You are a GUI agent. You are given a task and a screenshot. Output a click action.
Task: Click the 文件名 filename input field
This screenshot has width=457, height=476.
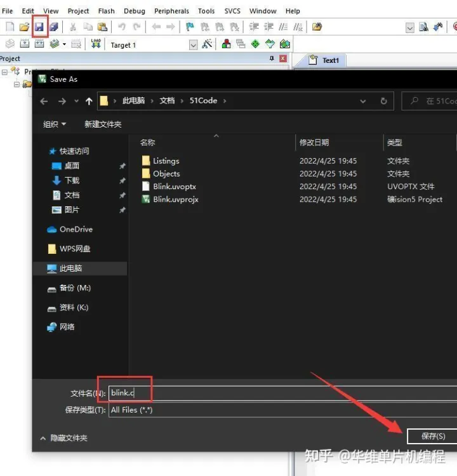click(282, 393)
